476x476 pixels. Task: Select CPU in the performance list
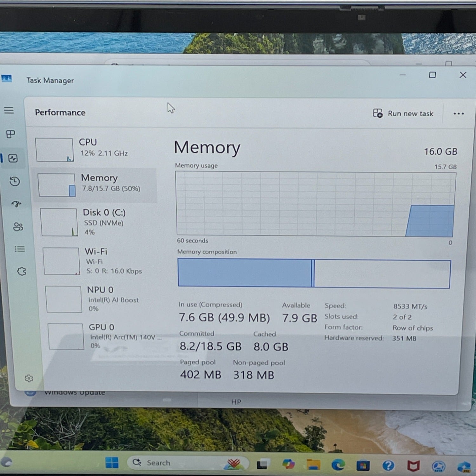point(95,149)
